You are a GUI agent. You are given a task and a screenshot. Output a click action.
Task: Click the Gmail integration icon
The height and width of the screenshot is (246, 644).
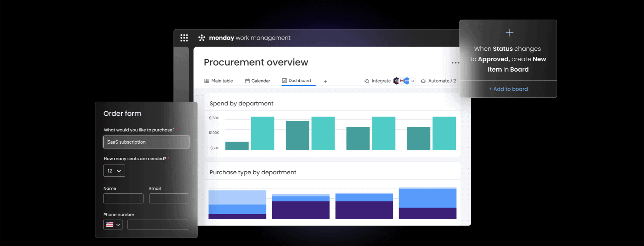[x=402, y=81]
